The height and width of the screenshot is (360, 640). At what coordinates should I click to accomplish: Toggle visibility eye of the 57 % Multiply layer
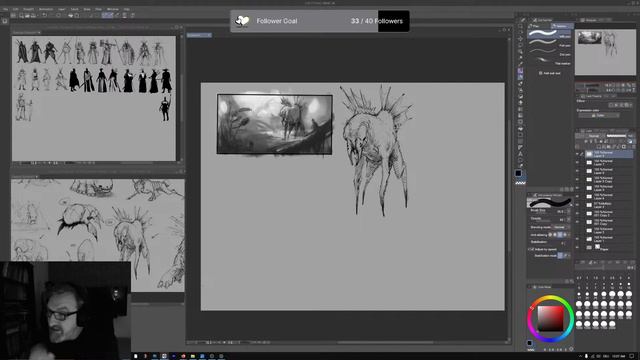click(577, 204)
